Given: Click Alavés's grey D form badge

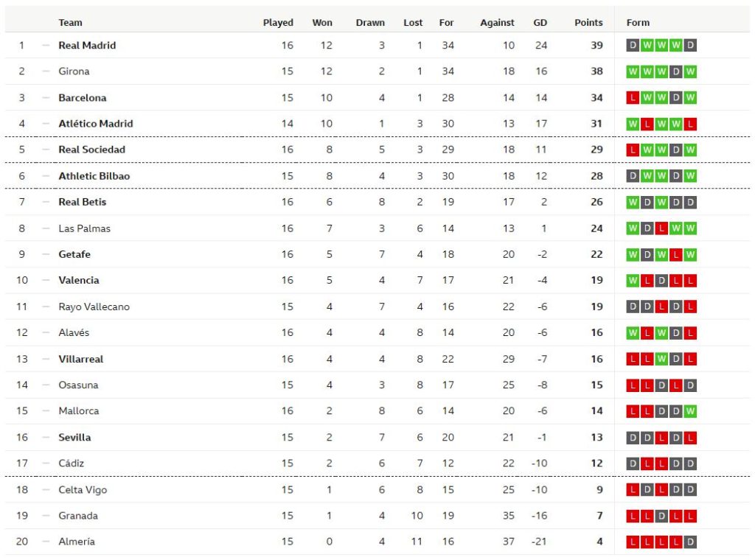Looking at the screenshot, I should point(675,333).
